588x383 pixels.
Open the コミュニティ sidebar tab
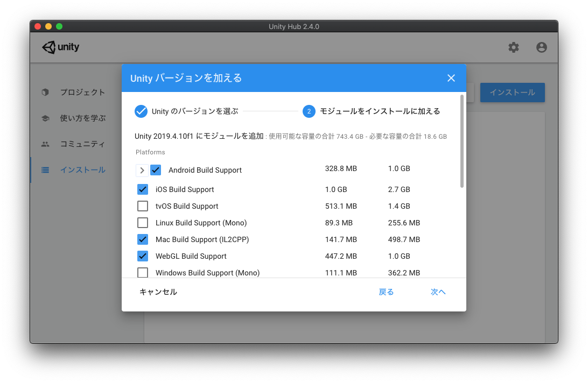point(82,144)
